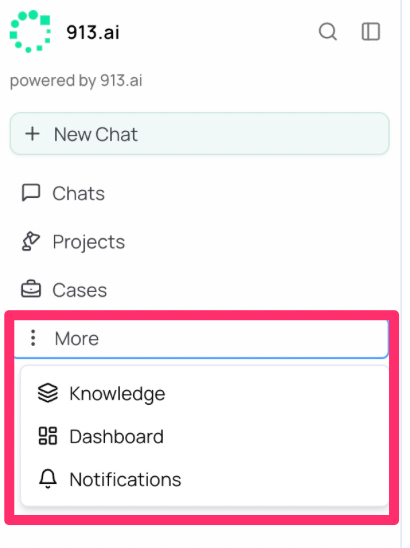Navigate to Cases

[x=80, y=290]
